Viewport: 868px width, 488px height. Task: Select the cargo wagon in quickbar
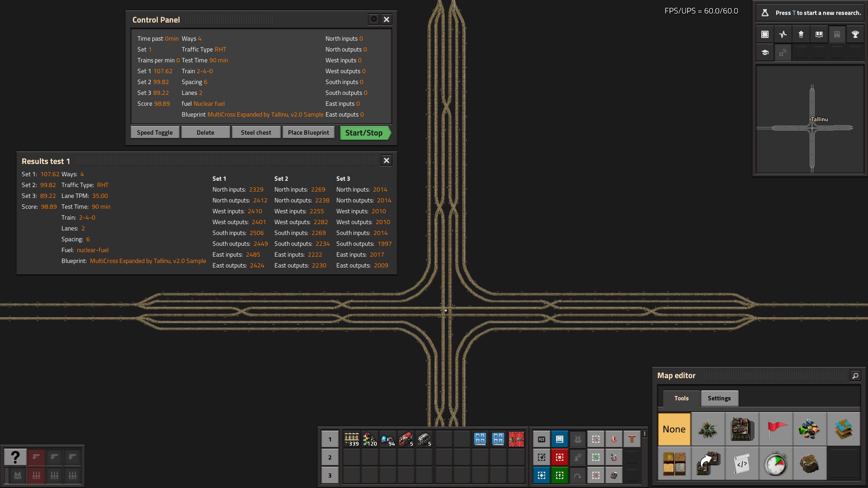(424, 439)
